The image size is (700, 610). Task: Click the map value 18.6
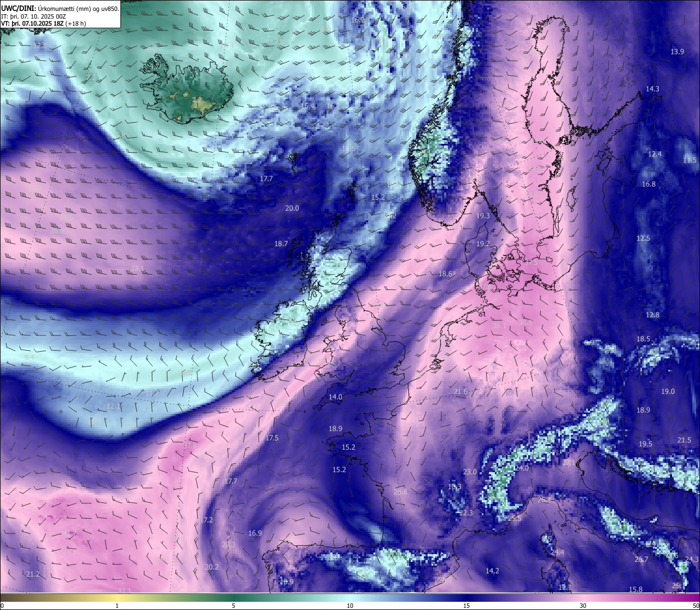tap(445, 274)
